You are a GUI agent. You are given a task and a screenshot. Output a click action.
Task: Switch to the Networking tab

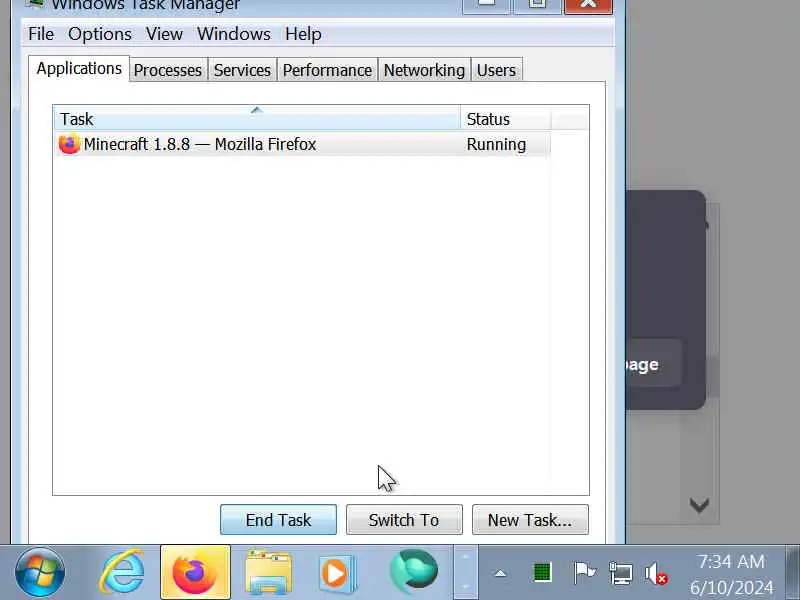click(x=424, y=70)
